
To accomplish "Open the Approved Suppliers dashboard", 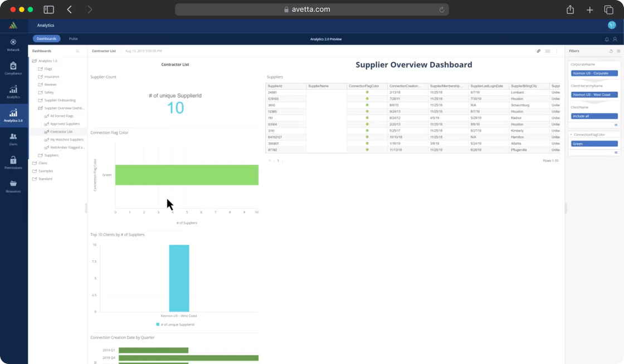I will [x=65, y=124].
